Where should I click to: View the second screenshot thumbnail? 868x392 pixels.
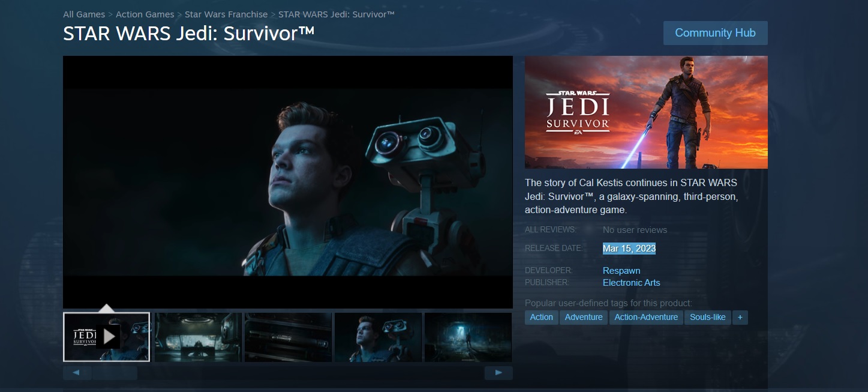198,337
